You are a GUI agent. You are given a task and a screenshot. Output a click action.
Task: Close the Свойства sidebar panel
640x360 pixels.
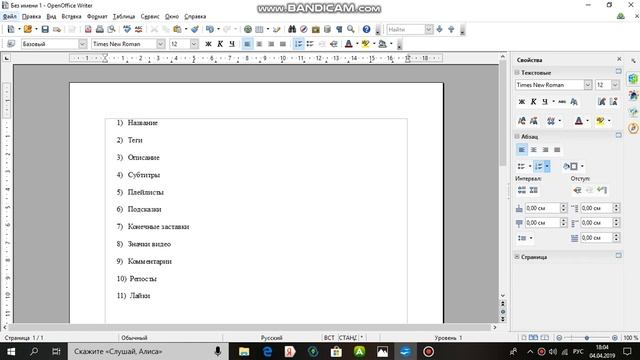(x=619, y=59)
